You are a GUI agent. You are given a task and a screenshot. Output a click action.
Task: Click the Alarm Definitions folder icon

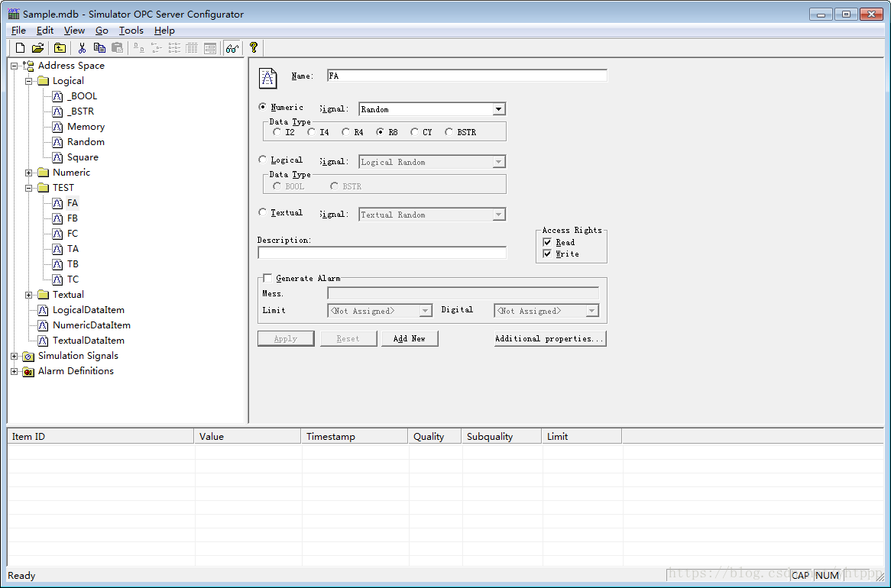pos(28,372)
